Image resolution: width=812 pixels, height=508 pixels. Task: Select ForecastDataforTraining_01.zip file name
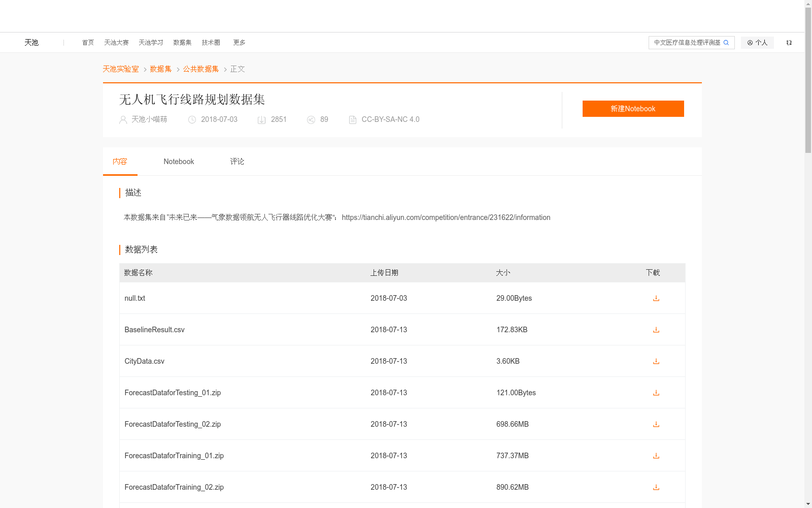[x=174, y=456]
